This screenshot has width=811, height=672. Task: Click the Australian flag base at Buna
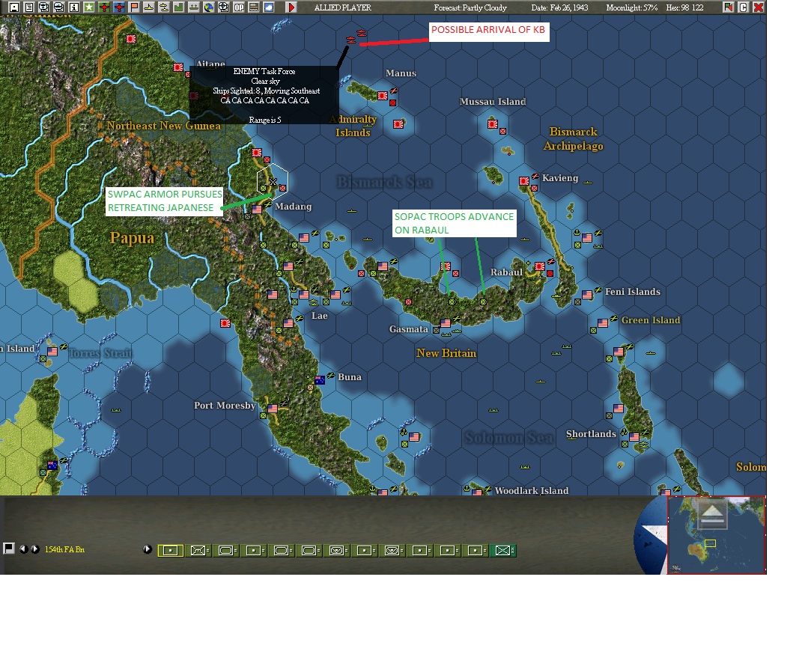320,380
